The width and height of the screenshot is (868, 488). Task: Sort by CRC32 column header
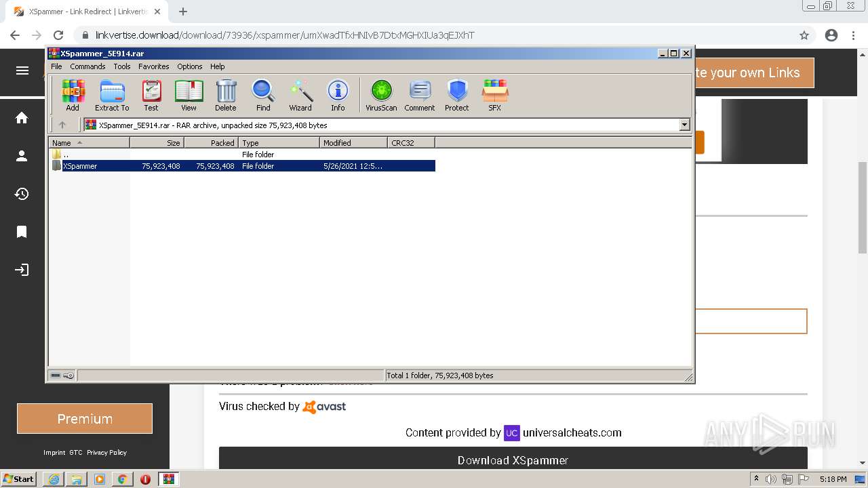click(x=412, y=142)
